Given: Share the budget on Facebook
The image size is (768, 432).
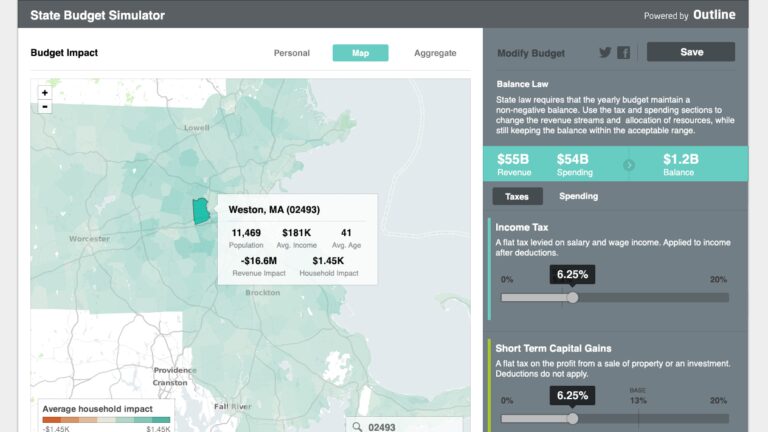Looking at the screenshot, I should (x=623, y=53).
